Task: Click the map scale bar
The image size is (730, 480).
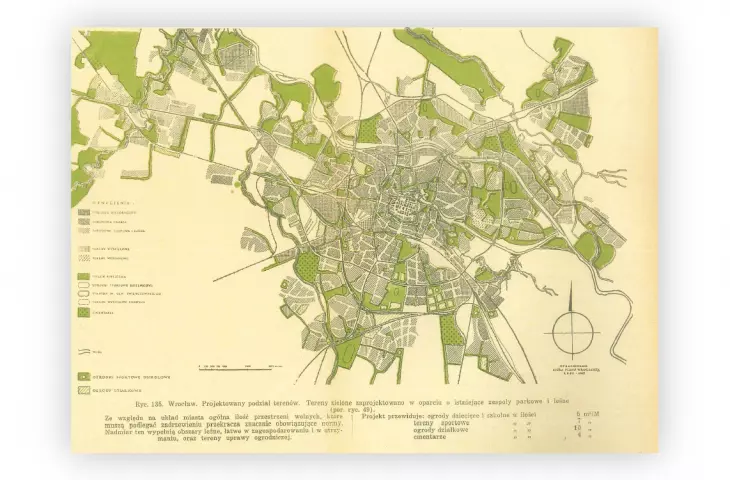Action: [240, 367]
